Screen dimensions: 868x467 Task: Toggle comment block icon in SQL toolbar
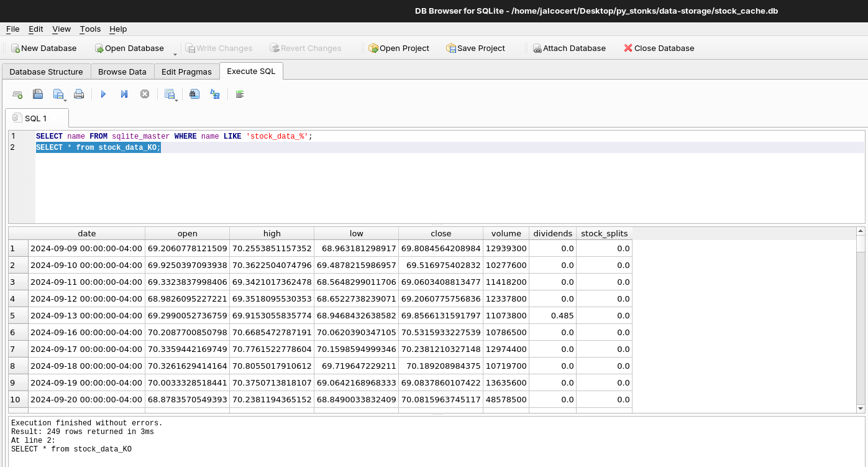(240, 95)
